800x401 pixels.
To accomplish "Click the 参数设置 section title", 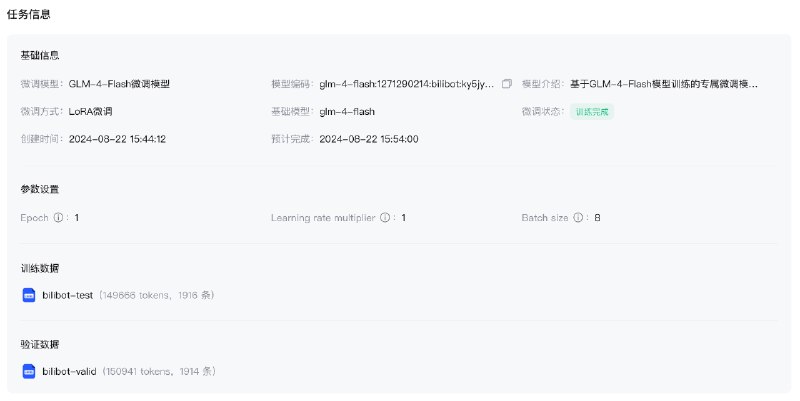I will point(40,189).
